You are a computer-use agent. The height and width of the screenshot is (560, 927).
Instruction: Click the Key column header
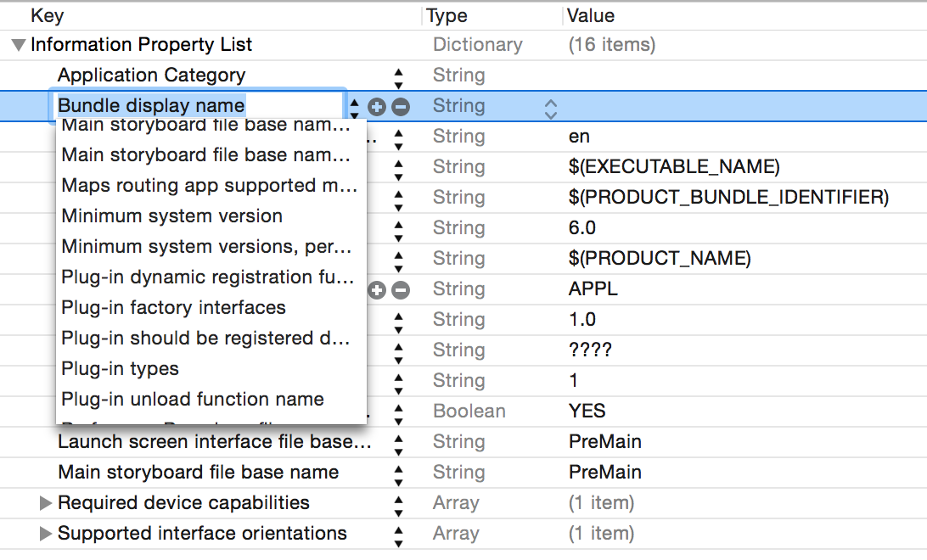[x=47, y=15]
